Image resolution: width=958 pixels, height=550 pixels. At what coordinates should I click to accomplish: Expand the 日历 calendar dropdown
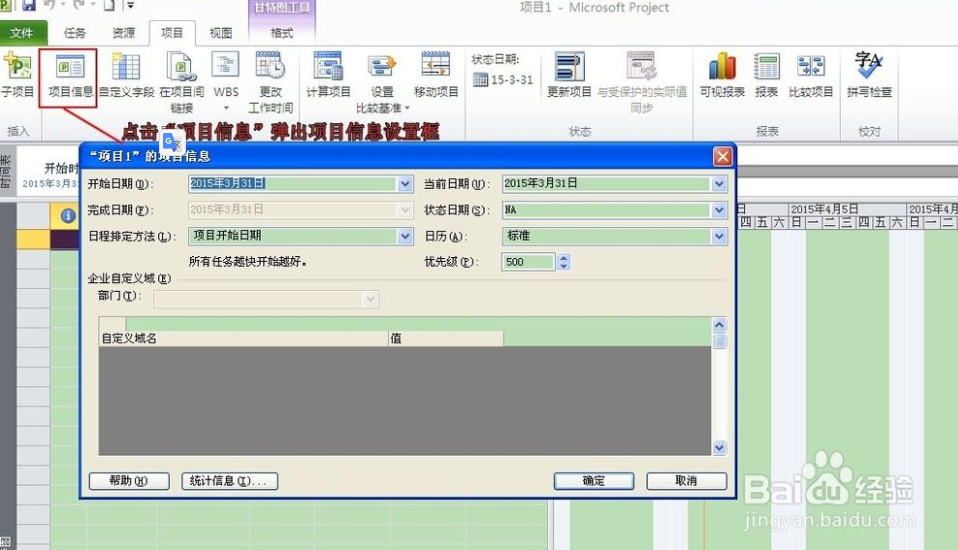coord(719,237)
